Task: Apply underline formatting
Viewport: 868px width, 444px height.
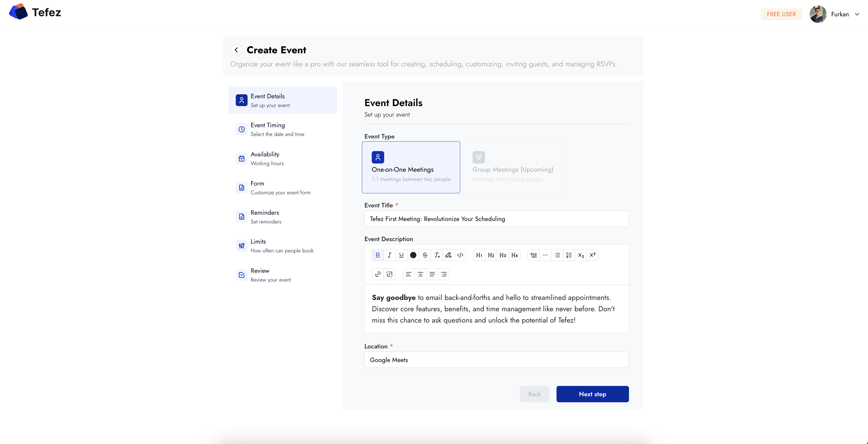Action: 401,255
